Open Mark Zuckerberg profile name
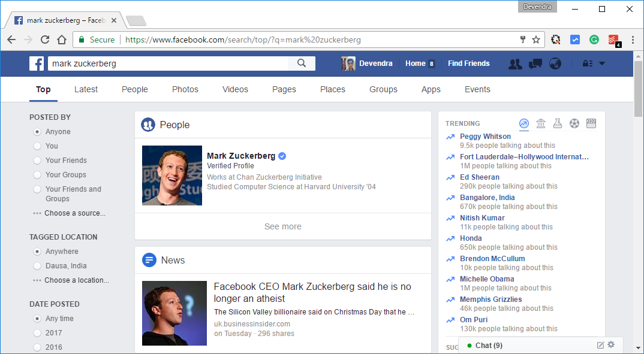644x354 pixels. 241,156
